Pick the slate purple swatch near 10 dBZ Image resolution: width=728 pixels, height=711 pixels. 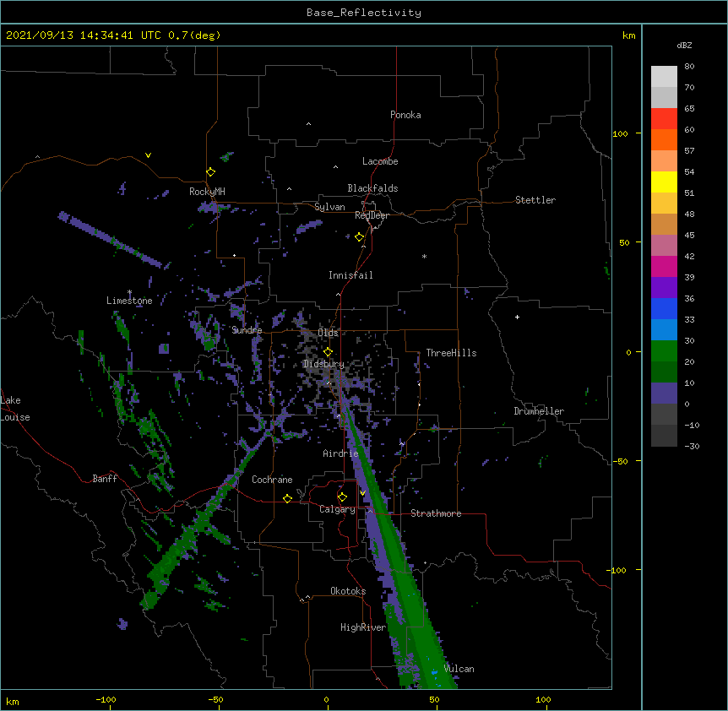coord(664,393)
